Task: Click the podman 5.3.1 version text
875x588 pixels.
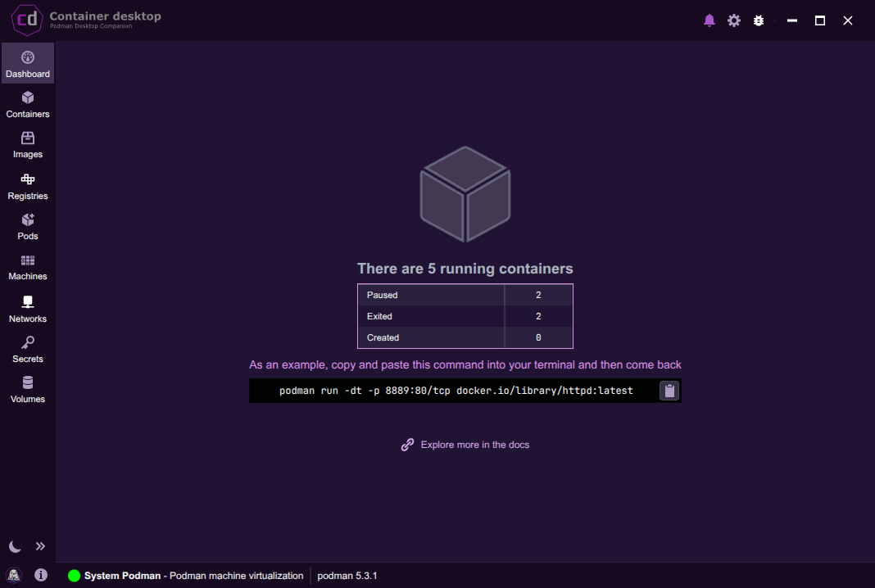Action: tap(347, 576)
